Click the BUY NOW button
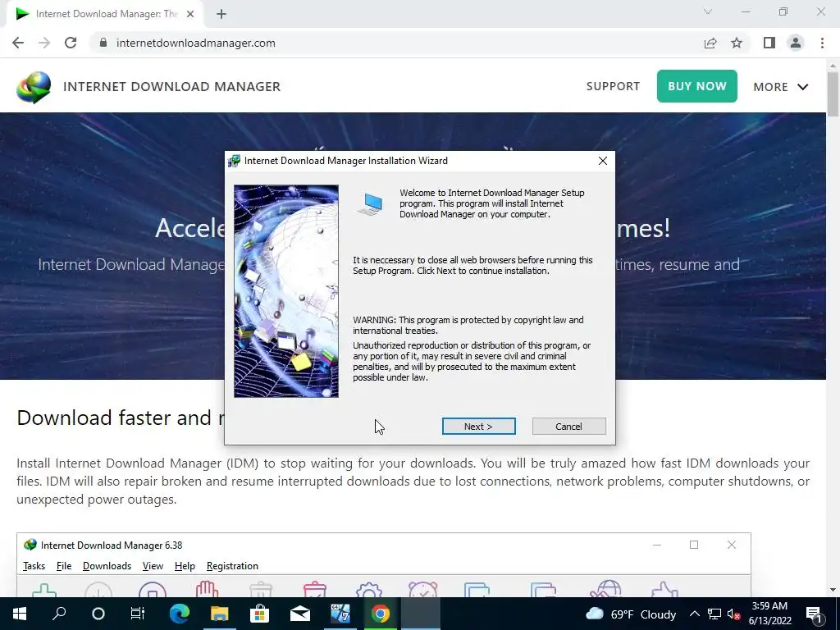 [697, 86]
